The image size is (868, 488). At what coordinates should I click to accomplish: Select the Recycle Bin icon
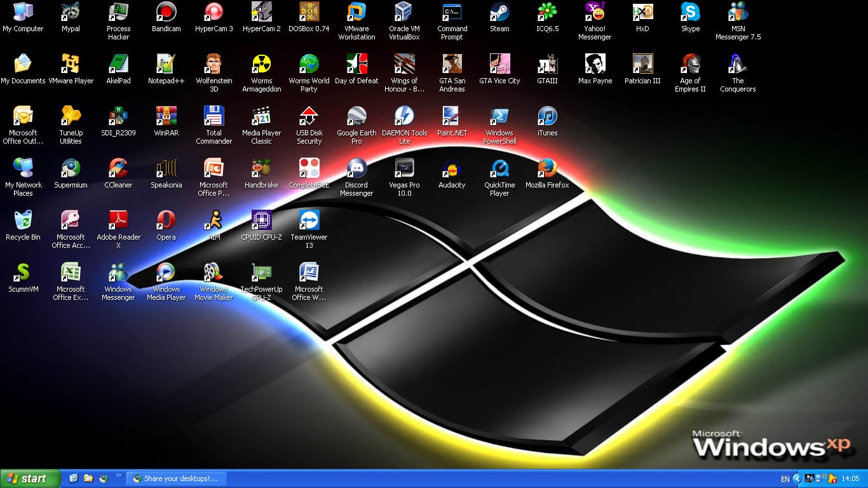[x=23, y=220]
